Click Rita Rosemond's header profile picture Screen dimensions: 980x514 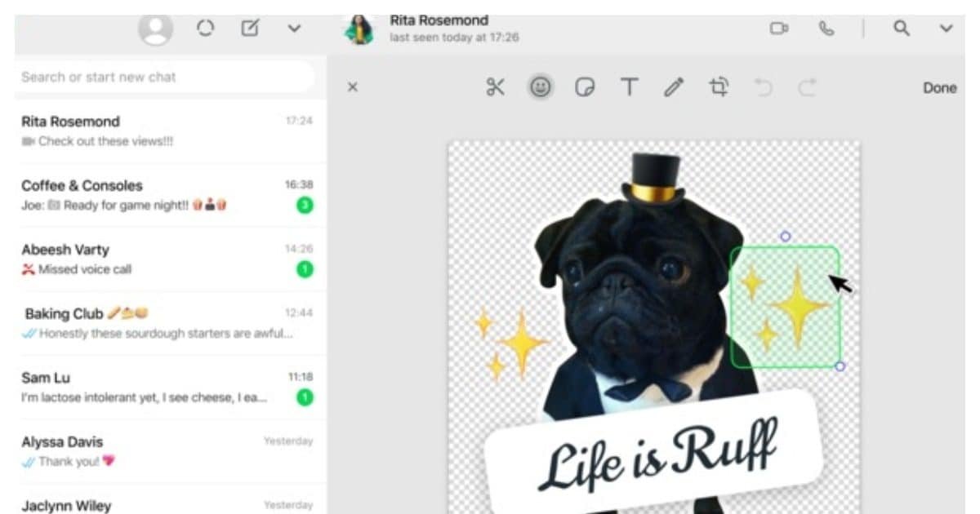359,29
